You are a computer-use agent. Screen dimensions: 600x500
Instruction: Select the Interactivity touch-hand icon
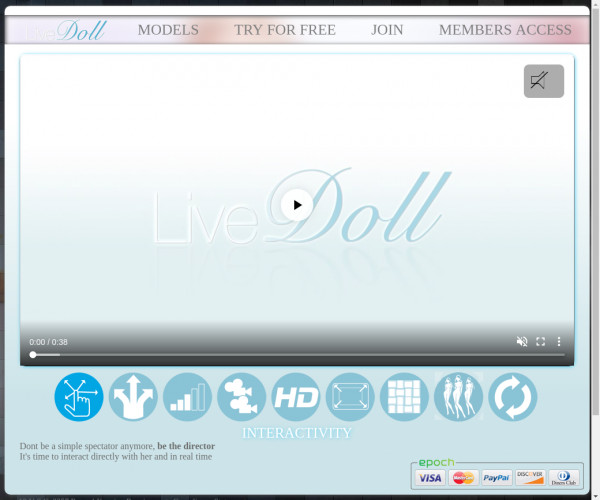(x=79, y=397)
